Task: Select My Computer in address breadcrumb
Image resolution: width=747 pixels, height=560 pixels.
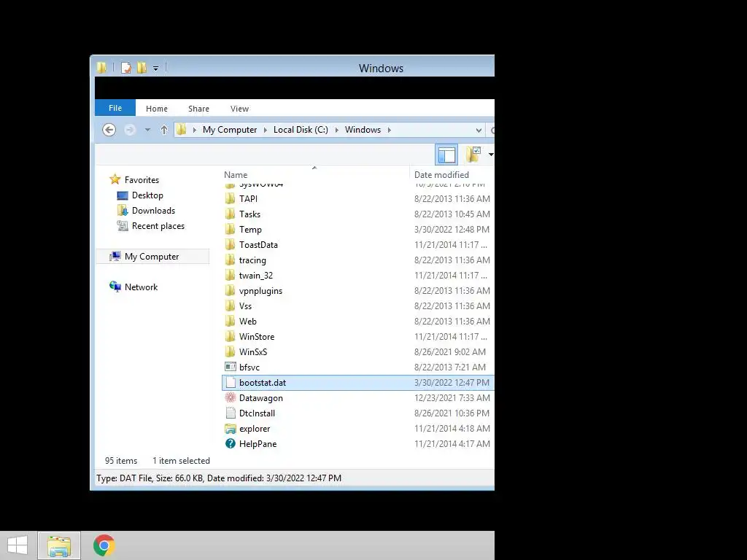Action: pos(230,130)
